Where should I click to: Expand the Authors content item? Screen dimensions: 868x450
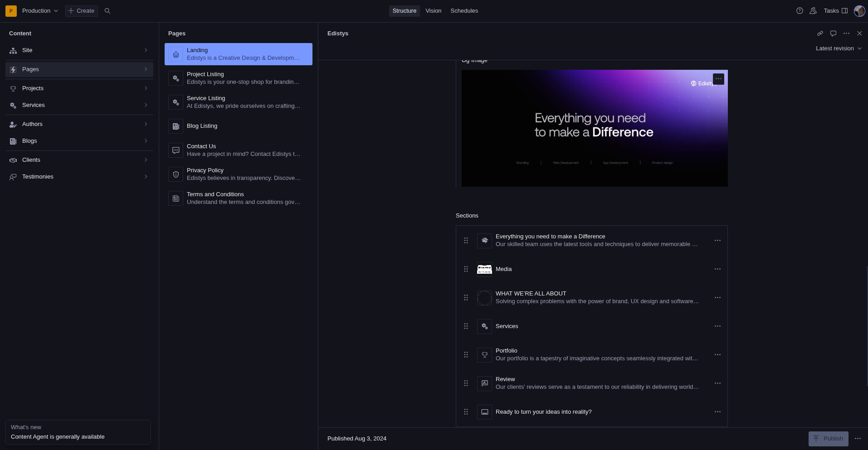(x=79, y=124)
